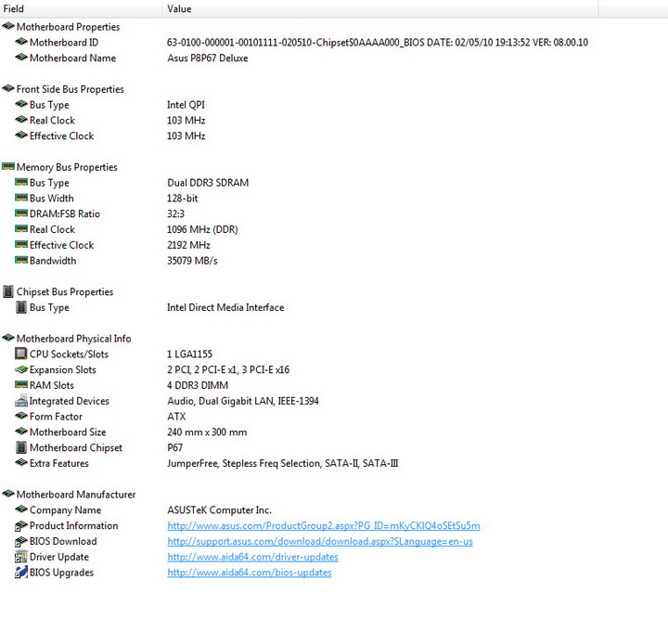Image resolution: width=668 pixels, height=644 pixels.
Task: Select the Motherboard Properties heading text
Action: tap(68, 27)
